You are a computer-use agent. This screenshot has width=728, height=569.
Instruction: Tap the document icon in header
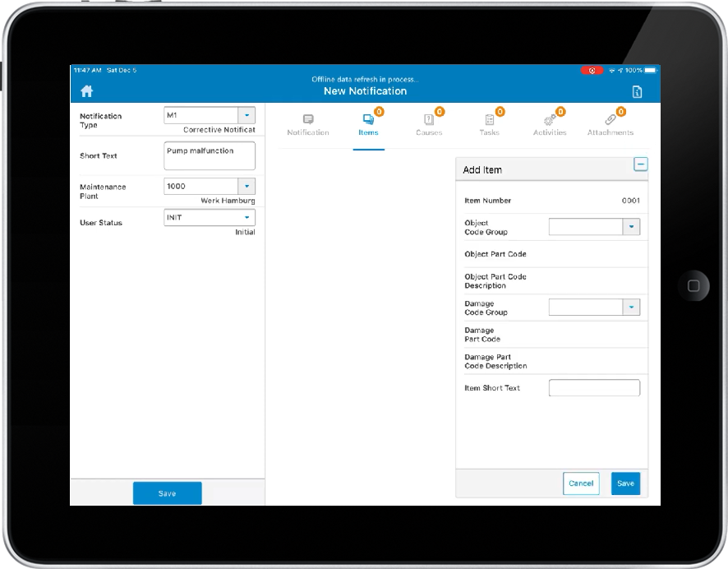pos(637,92)
